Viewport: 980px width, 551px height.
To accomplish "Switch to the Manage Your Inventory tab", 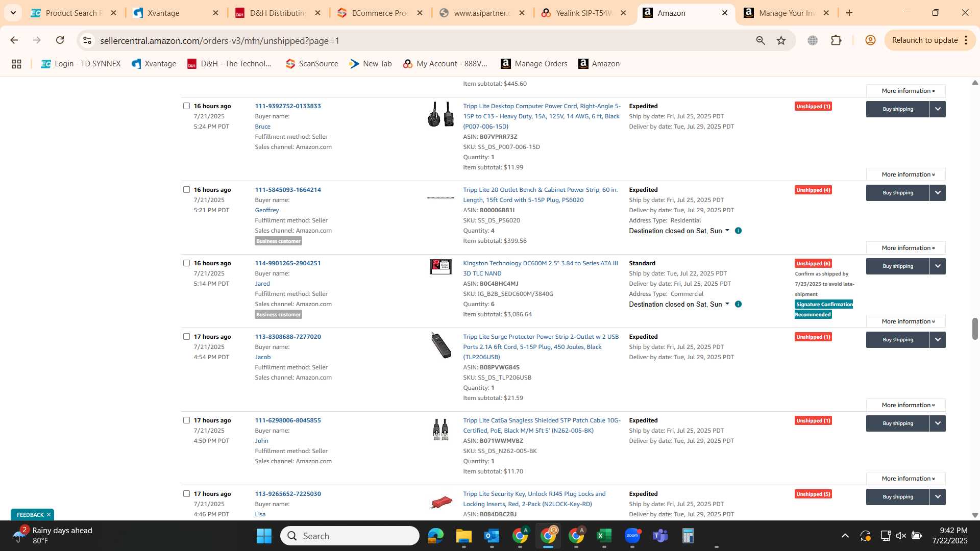I will (788, 13).
